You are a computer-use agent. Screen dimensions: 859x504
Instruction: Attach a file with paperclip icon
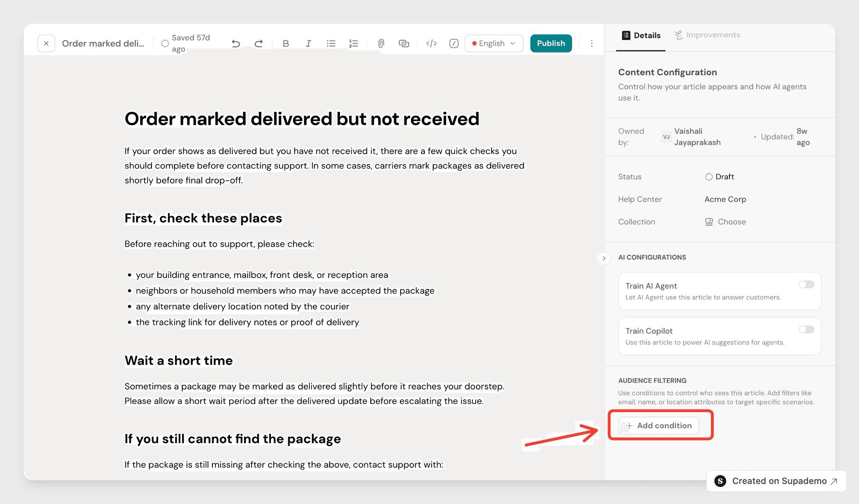[x=381, y=43]
